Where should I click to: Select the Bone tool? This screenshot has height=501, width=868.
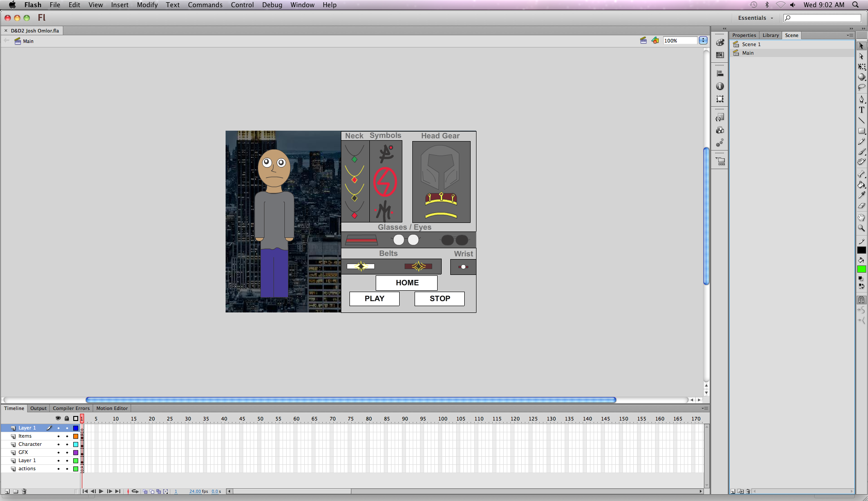pos(861,174)
